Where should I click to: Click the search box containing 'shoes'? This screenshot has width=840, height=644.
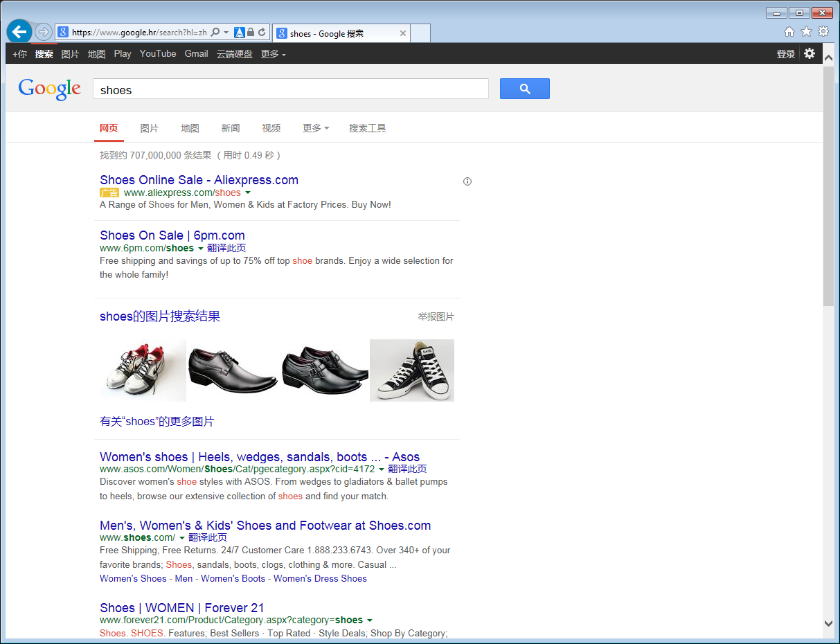click(x=291, y=89)
